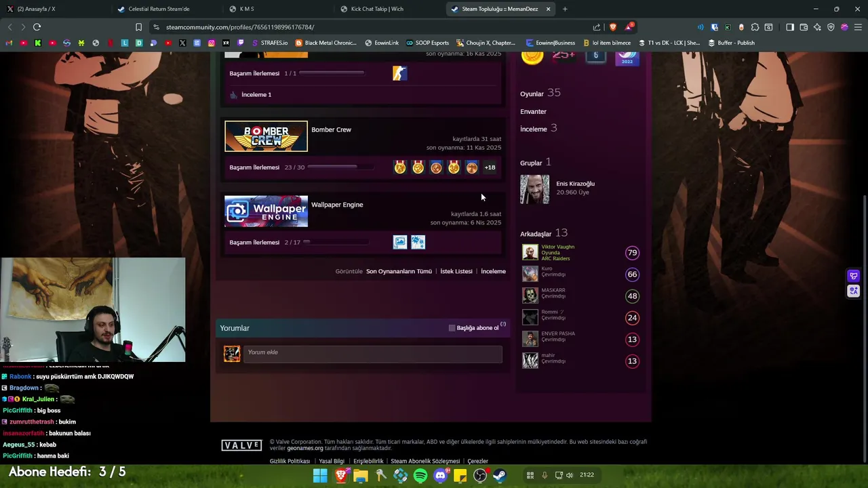Click the Valve logo in footer

tap(241, 445)
